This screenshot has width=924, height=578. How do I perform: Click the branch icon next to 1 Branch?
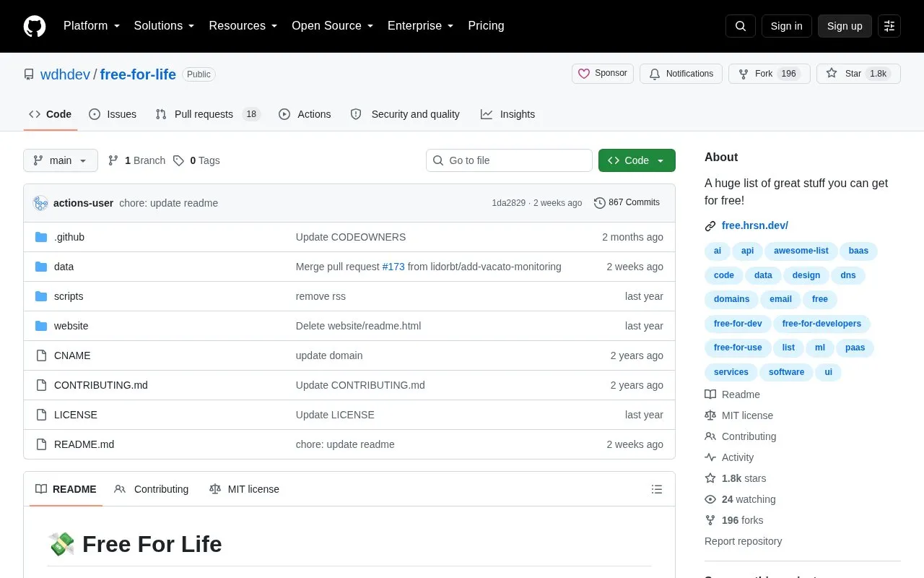113,160
